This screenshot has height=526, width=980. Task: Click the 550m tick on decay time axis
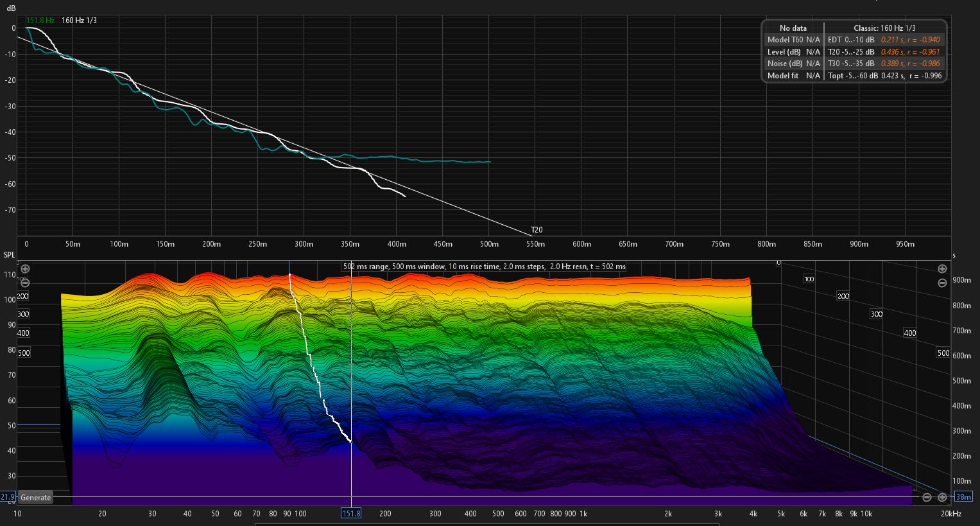coord(535,244)
